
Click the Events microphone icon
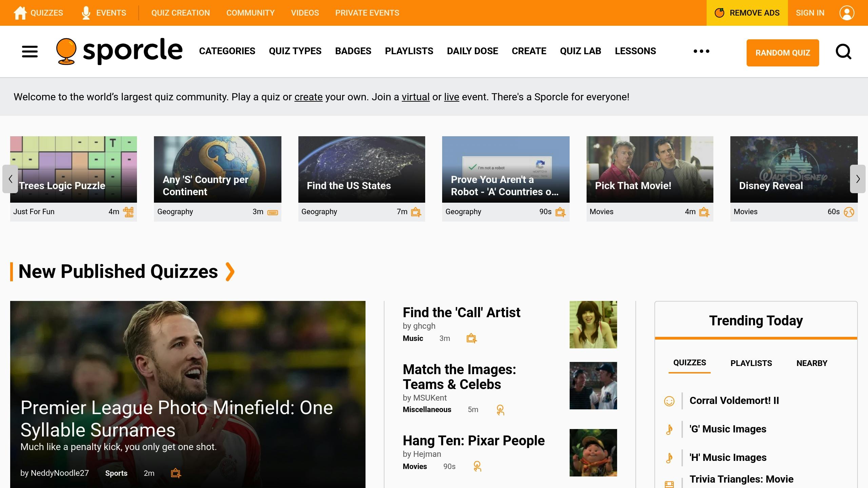(x=86, y=13)
